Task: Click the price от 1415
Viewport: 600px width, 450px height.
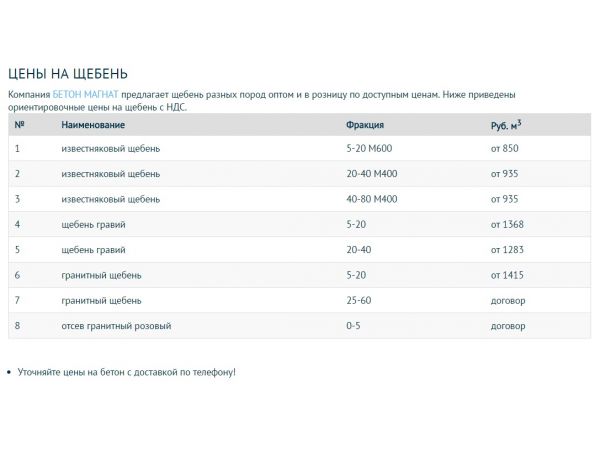Action: pyautogui.click(x=507, y=275)
